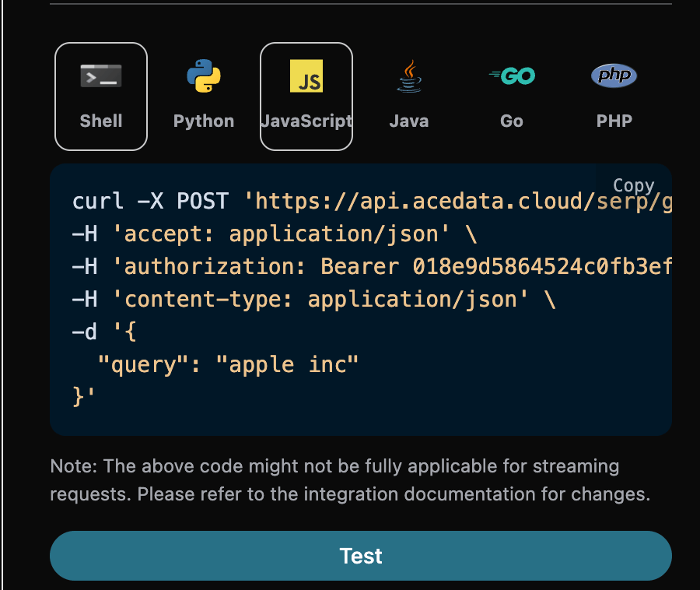This screenshot has height=590, width=700.
Task: Click the Go gopher-text logo
Action: tap(512, 76)
